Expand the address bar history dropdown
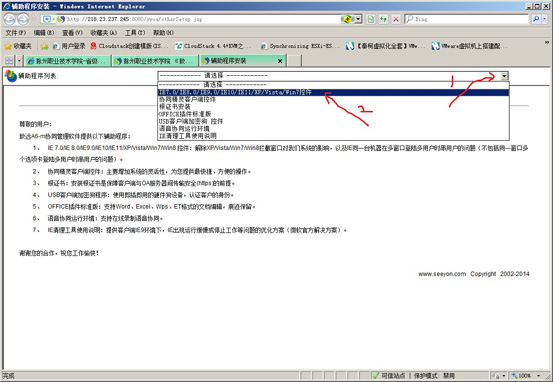 (358, 19)
